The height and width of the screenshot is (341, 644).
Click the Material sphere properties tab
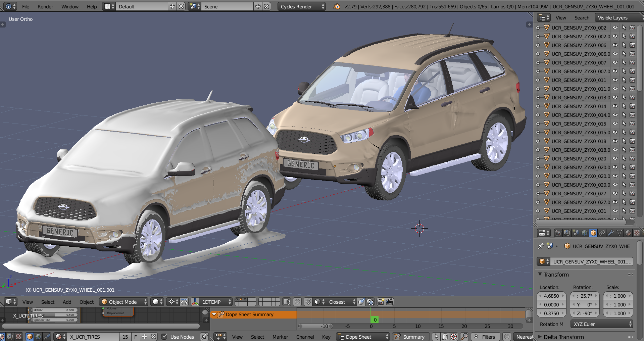[x=628, y=233]
